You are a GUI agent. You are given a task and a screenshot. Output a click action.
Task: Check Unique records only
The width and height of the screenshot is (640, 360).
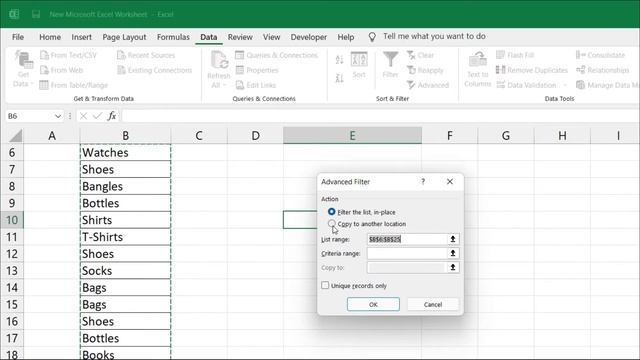coord(354,286)
